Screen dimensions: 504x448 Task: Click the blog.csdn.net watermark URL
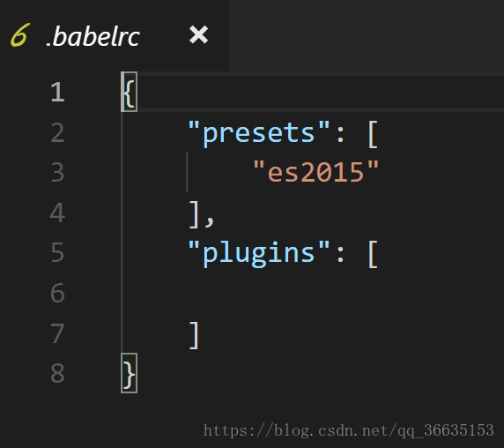click(349, 430)
